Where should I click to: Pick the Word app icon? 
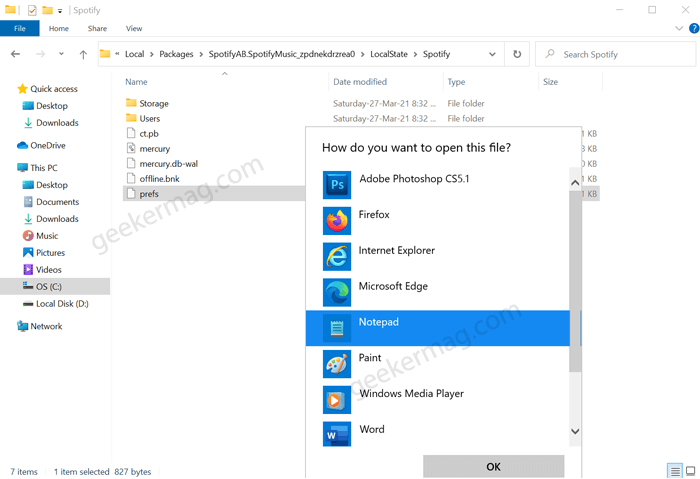(337, 434)
